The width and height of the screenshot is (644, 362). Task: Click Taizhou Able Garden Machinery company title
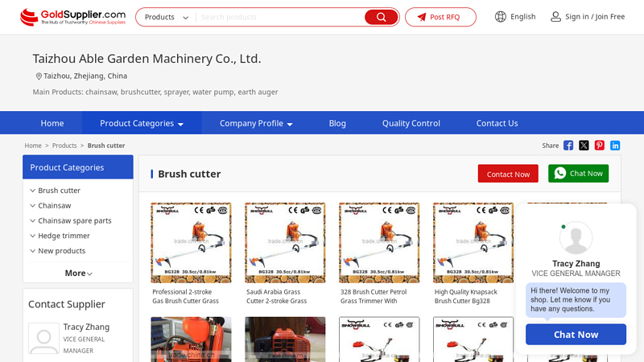147,59
